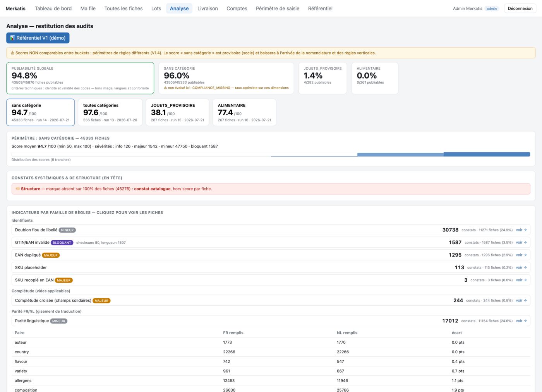
Task: Open the voir arrow for Doublon flou de libellé
Action: click(x=521, y=230)
